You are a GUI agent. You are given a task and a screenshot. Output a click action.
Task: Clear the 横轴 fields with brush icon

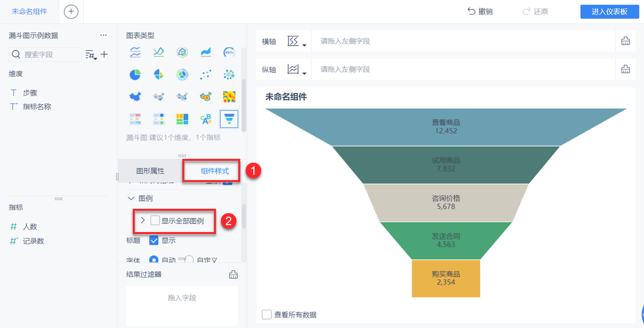[x=626, y=41]
